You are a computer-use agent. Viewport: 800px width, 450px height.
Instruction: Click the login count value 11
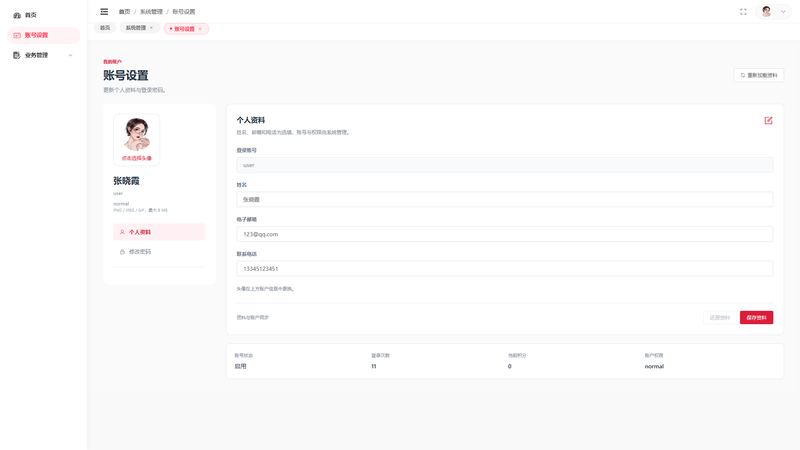[374, 366]
